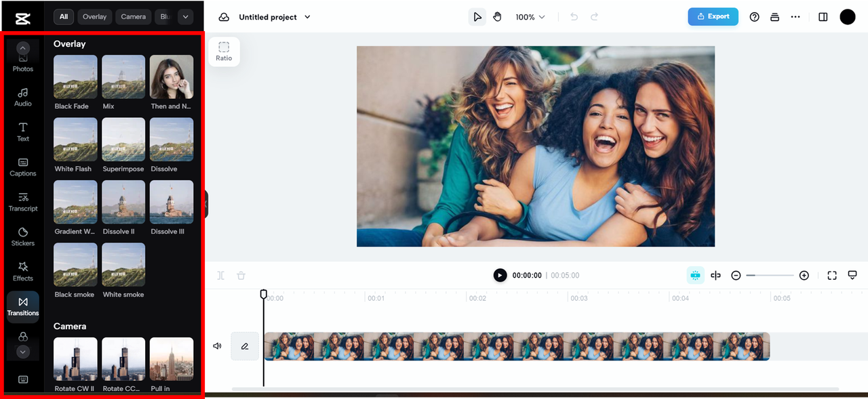Image resolution: width=868 pixels, height=399 pixels.
Task: Open the Photos sidebar section
Action: [x=23, y=64]
